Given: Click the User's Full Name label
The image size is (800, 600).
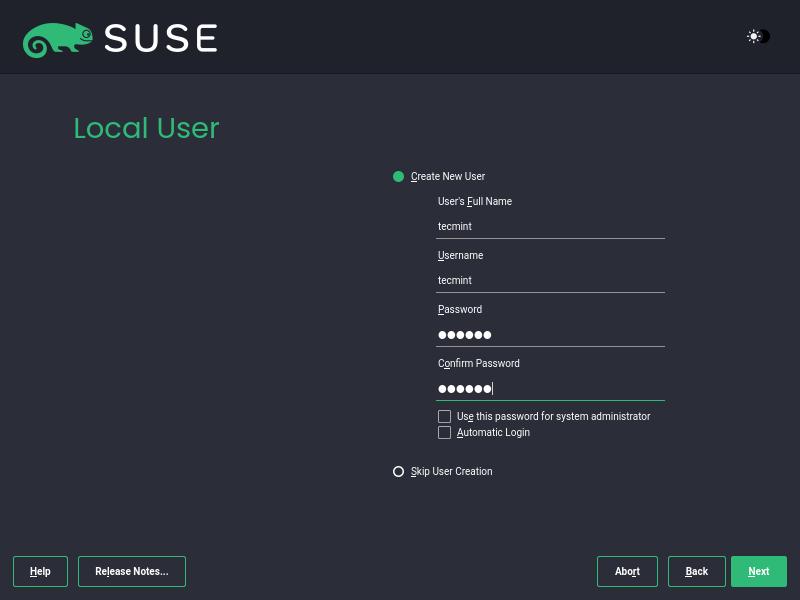Looking at the screenshot, I should [475, 202].
